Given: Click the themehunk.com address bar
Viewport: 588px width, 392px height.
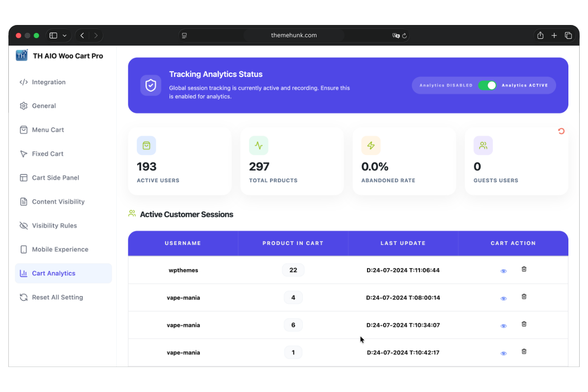Looking at the screenshot, I should [294, 35].
